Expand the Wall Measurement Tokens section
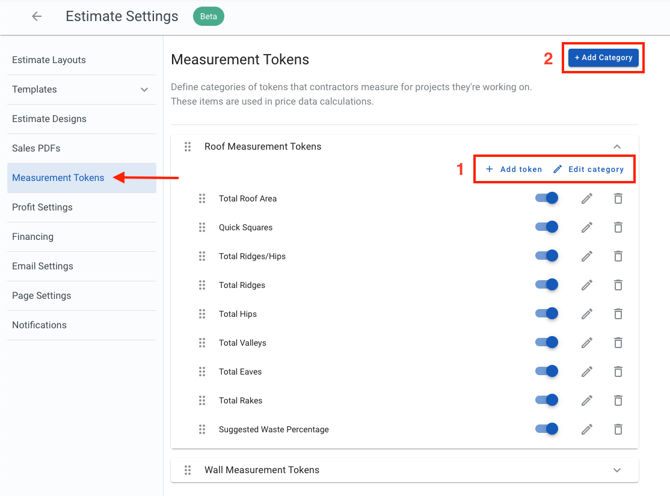 pyautogui.click(x=617, y=470)
